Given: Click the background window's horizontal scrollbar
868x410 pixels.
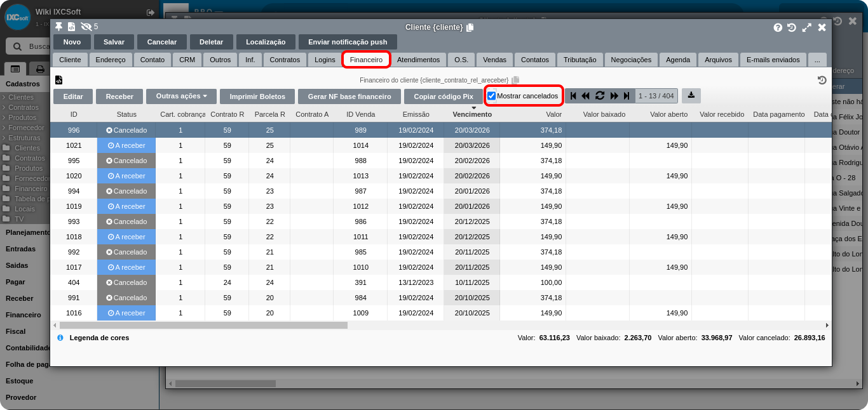Looking at the screenshot, I should pos(226,383).
